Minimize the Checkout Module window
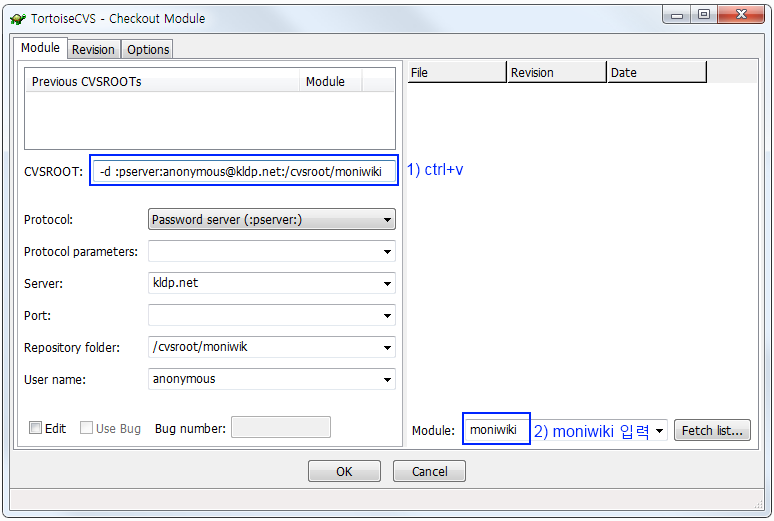Viewport: 774px width, 521px height. click(677, 15)
